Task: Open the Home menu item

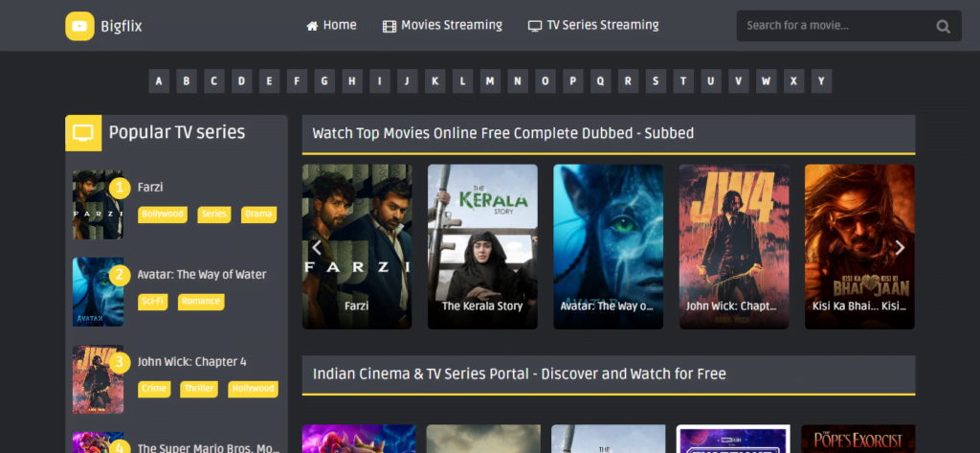Action: (331, 26)
